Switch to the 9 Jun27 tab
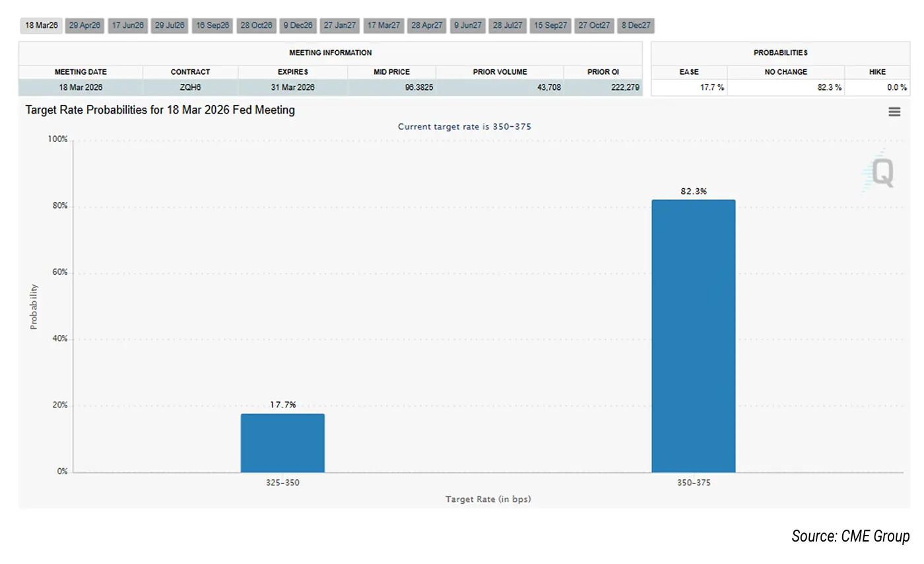This screenshot has width=924, height=564. pyautogui.click(x=468, y=26)
